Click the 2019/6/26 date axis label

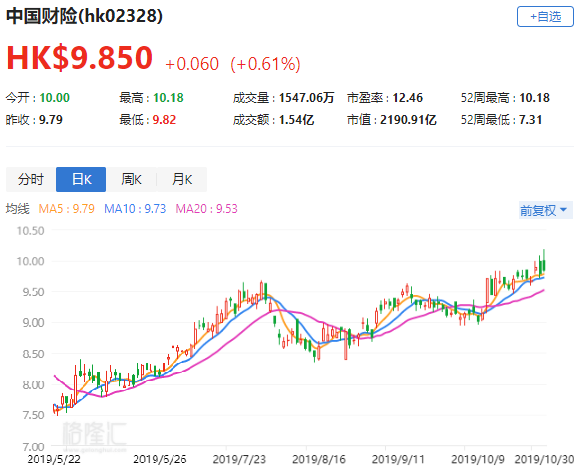click(160, 459)
